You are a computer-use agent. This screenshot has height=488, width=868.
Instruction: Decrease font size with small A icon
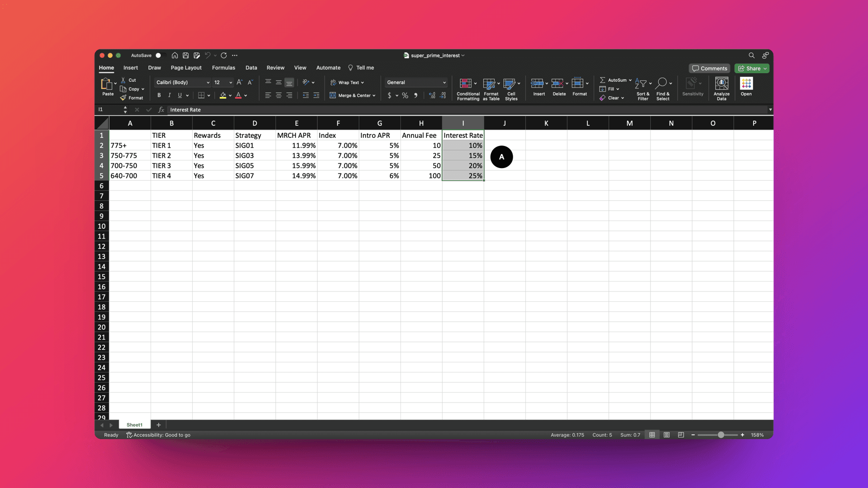[250, 82]
